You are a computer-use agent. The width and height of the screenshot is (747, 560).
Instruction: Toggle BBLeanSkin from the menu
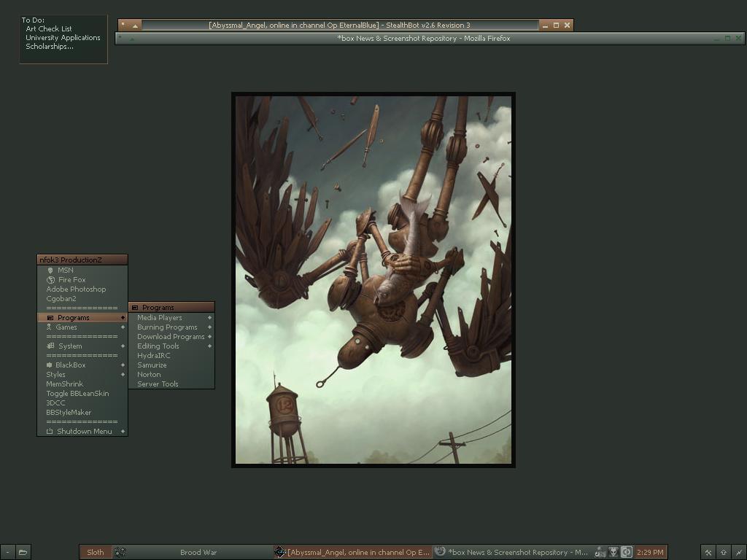pos(77,393)
